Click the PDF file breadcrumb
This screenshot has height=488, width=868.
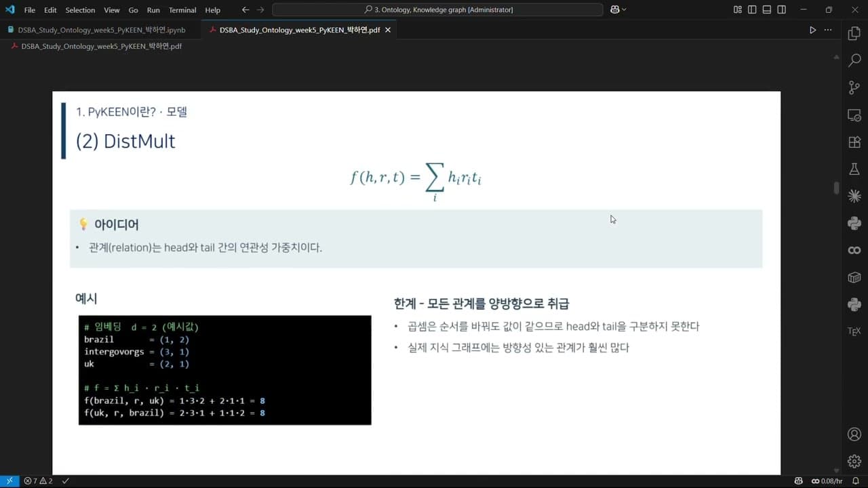101,46
